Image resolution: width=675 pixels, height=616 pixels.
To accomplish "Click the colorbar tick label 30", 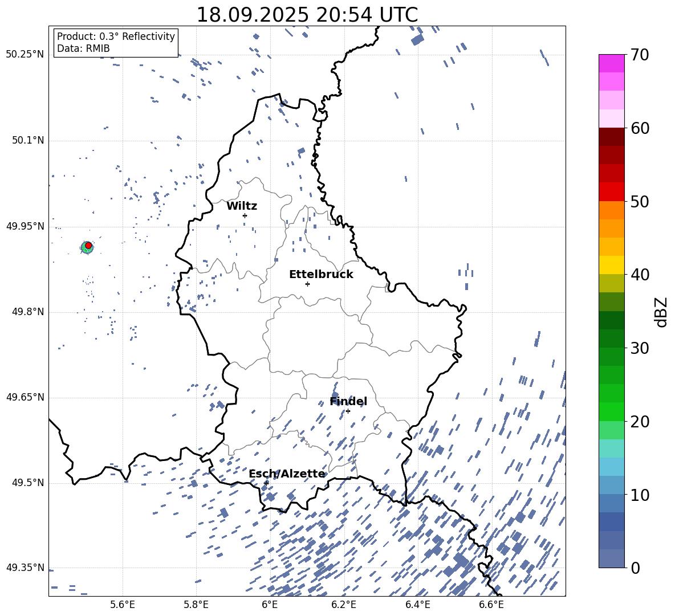I will 640,348.
